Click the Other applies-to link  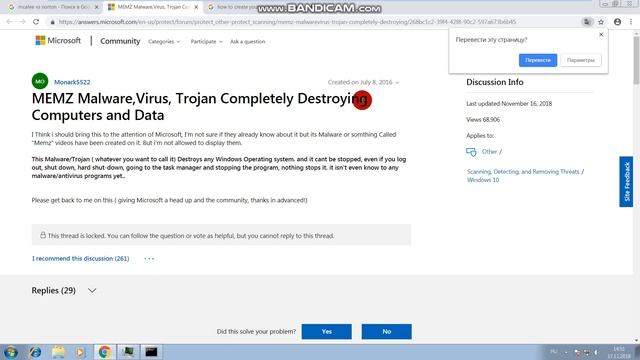click(x=489, y=151)
